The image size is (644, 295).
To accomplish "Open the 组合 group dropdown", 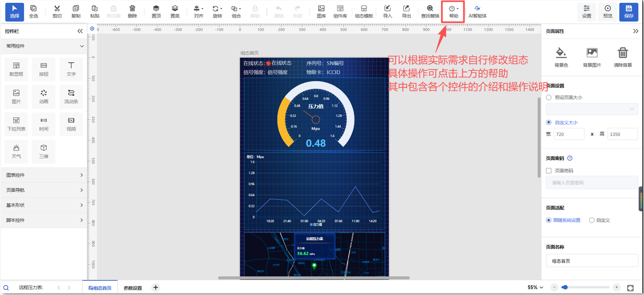I will (x=236, y=12).
